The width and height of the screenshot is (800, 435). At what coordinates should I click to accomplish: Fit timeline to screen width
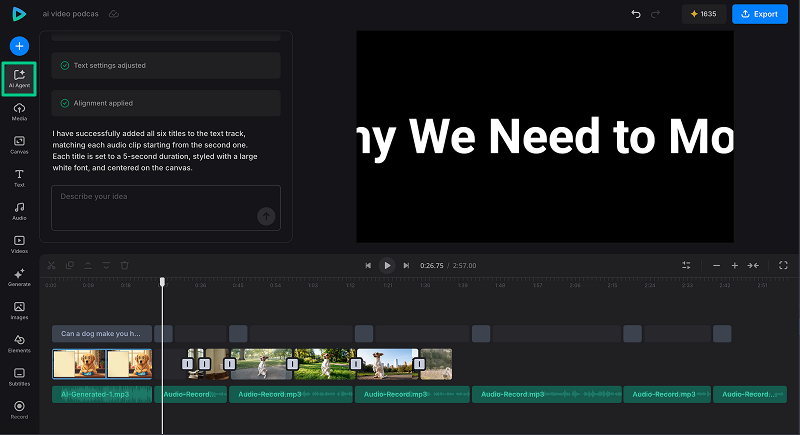[753, 265]
